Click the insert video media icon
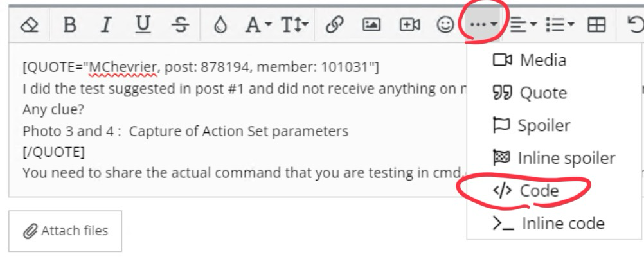 click(409, 25)
